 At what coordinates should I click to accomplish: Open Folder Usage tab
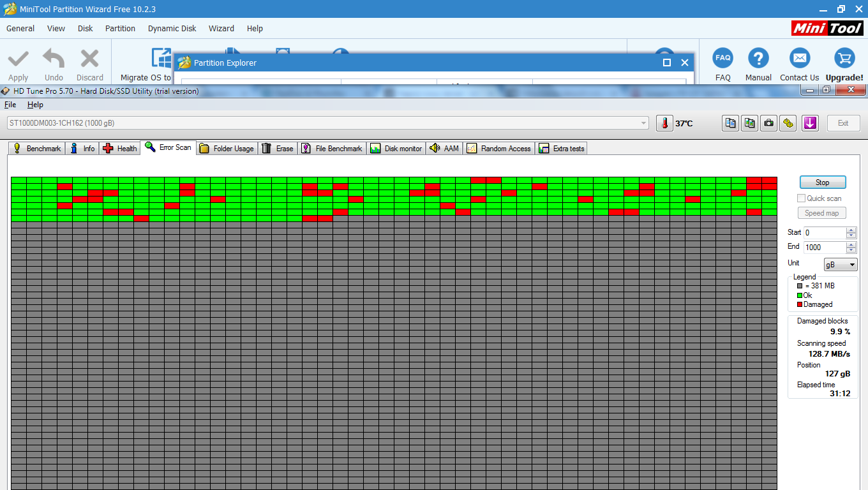[x=227, y=148]
